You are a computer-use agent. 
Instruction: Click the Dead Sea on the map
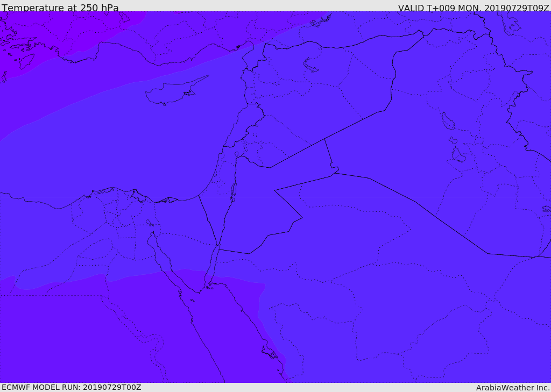[233, 193]
